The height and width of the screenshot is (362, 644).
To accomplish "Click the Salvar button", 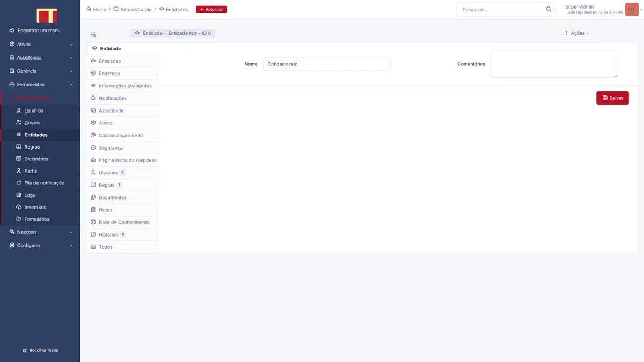I will (612, 98).
